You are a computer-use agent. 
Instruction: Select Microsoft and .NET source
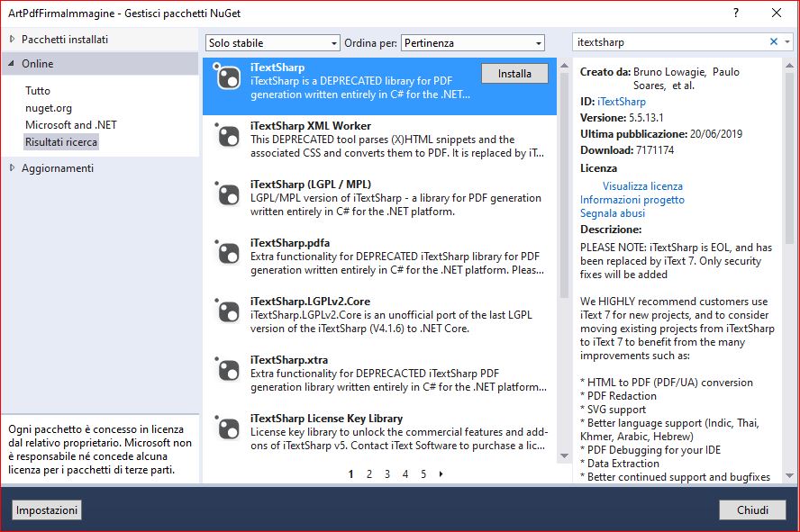coord(71,125)
